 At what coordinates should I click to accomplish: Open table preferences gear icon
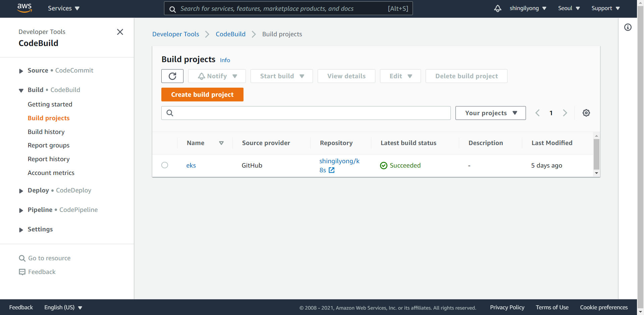(x=586, y=113)
